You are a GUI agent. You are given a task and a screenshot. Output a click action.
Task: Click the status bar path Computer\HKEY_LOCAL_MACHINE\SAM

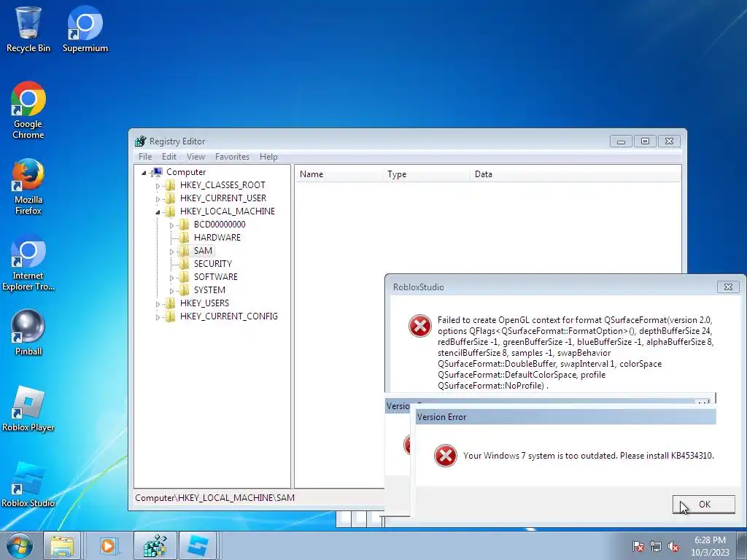click(x=215, y=497)
